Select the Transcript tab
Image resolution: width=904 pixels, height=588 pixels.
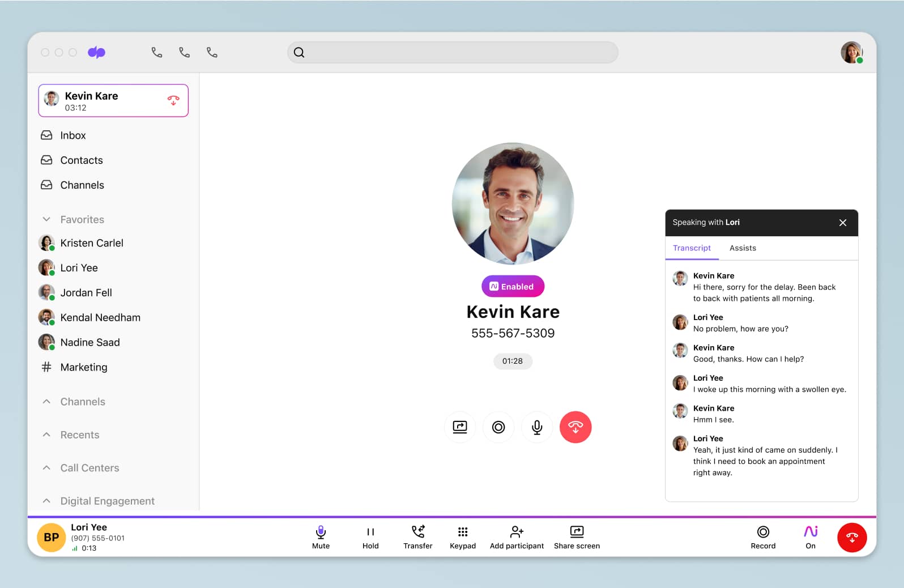click(691, 248)
